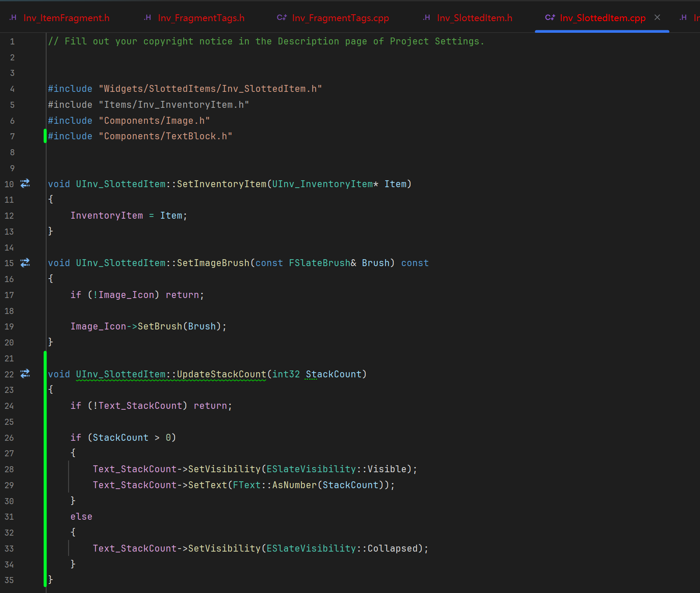Click the switch header/source gutter icon for SetInventoryItem
The height and width of the screenshot is (593, 700).
tap(25, 184)
